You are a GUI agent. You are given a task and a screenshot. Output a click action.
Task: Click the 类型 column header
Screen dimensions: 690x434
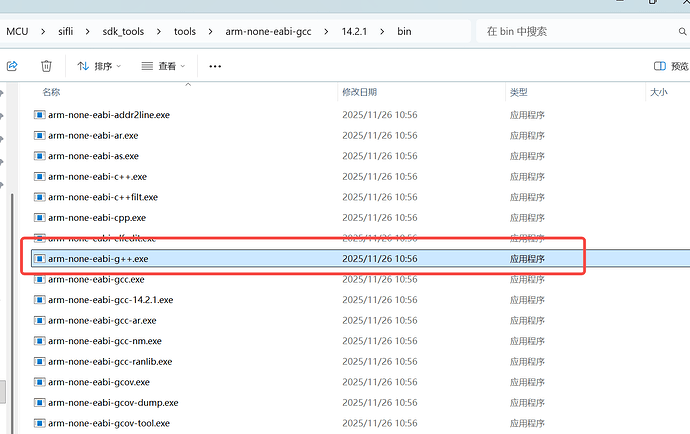coord(518,92)
